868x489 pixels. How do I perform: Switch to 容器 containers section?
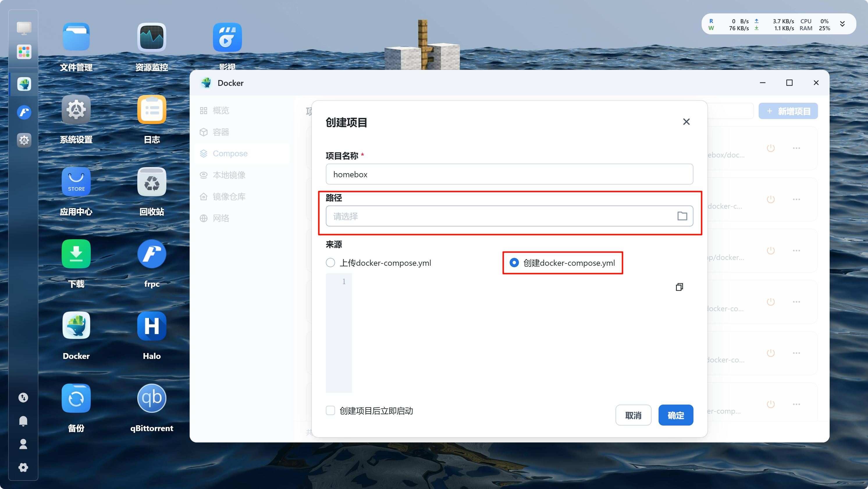point(242,132)
